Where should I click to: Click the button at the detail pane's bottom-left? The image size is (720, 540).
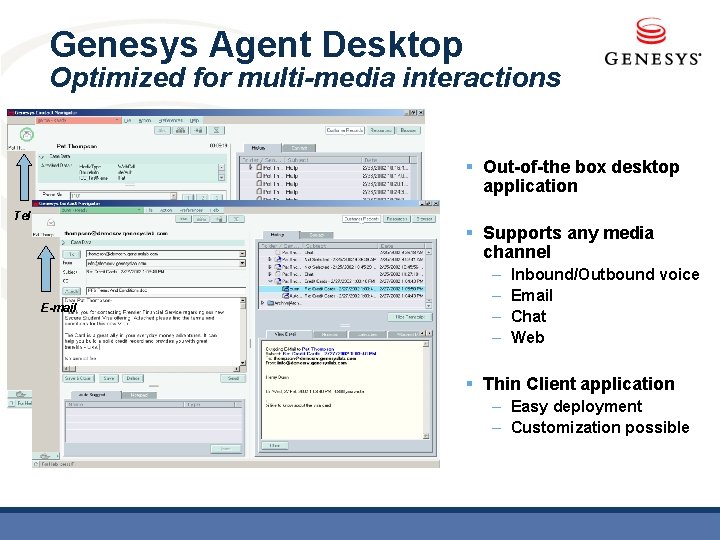pyautogui.click(x=275, y=445)
